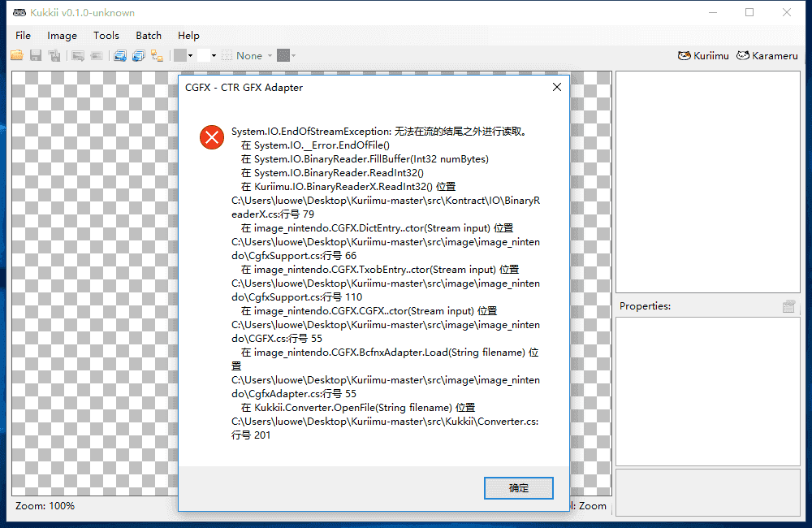
Task: Expand the white color swatch dropdown arrow
Action: coord(214,55)
